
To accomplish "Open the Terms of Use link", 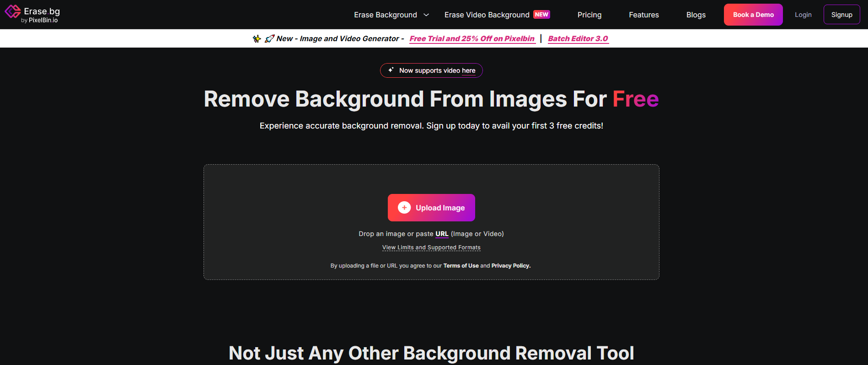I will click(461, 266).
